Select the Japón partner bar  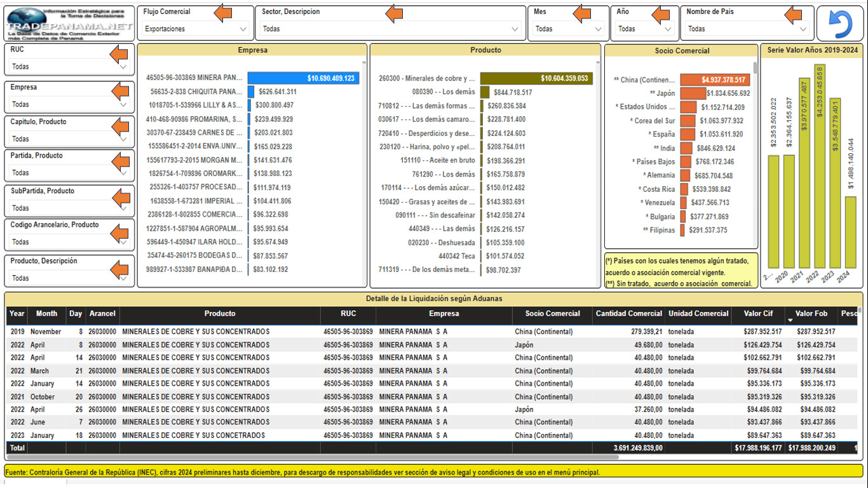tap(693, 93)
